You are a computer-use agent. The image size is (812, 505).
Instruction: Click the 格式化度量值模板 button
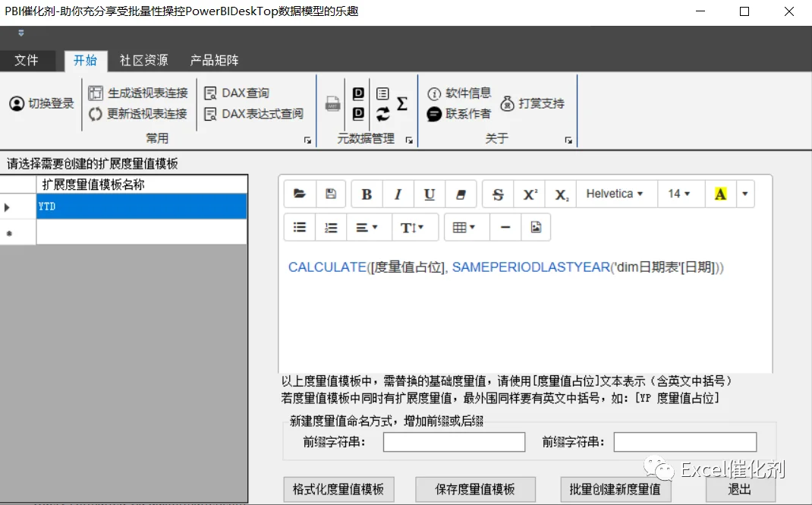[x=338, y=489]
